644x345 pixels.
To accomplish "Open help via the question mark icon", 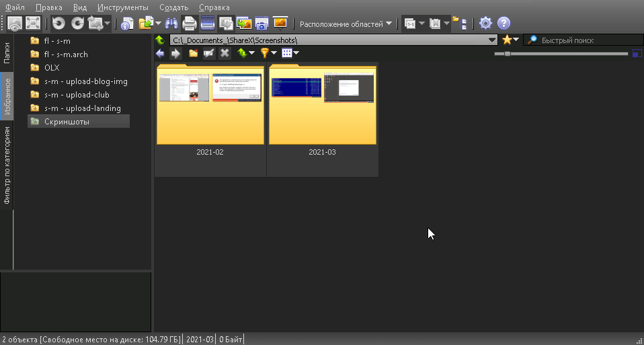I will coord(504,24).
